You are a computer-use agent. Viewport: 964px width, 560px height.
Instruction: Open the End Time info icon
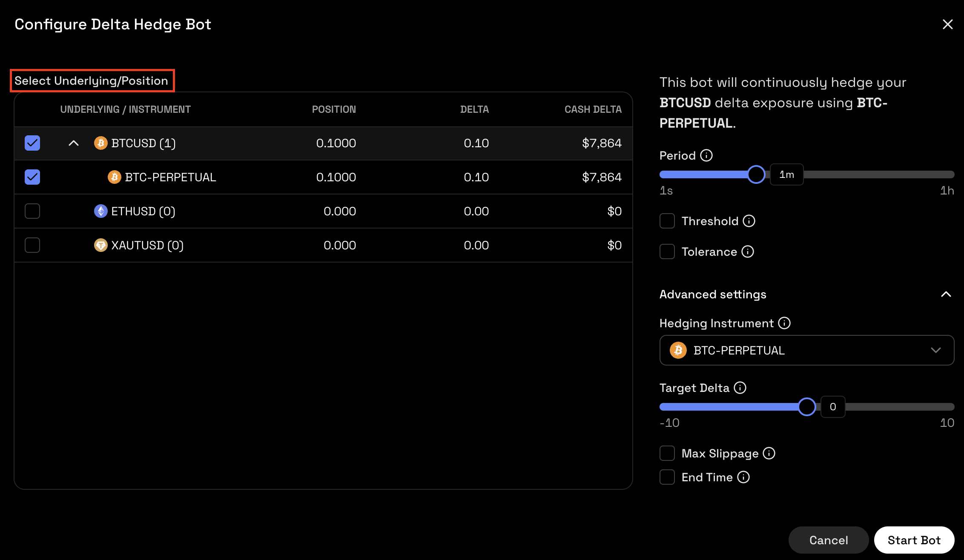coord(743,477)
